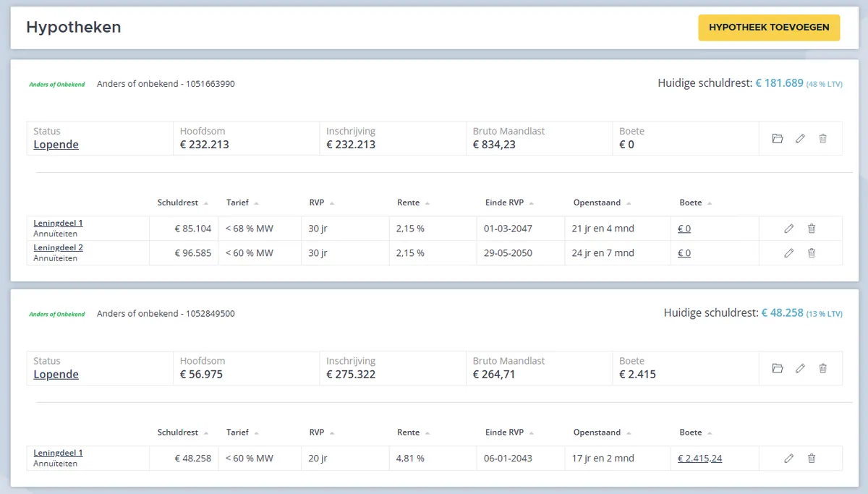Delete the € 85.104 Leningdeel 1 row
Viewport: 868px width, 494px height.
[x=812, y=229]
